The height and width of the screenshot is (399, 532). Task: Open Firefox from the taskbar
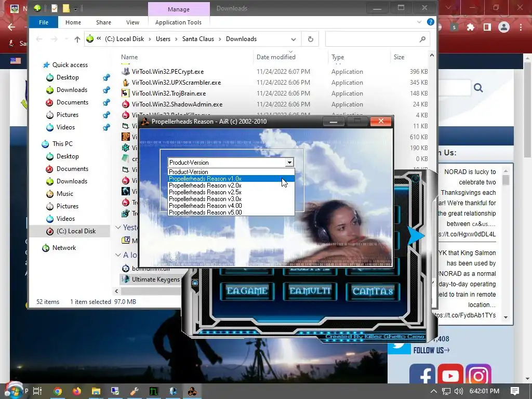pyautogui.click(x=77, y=391)
